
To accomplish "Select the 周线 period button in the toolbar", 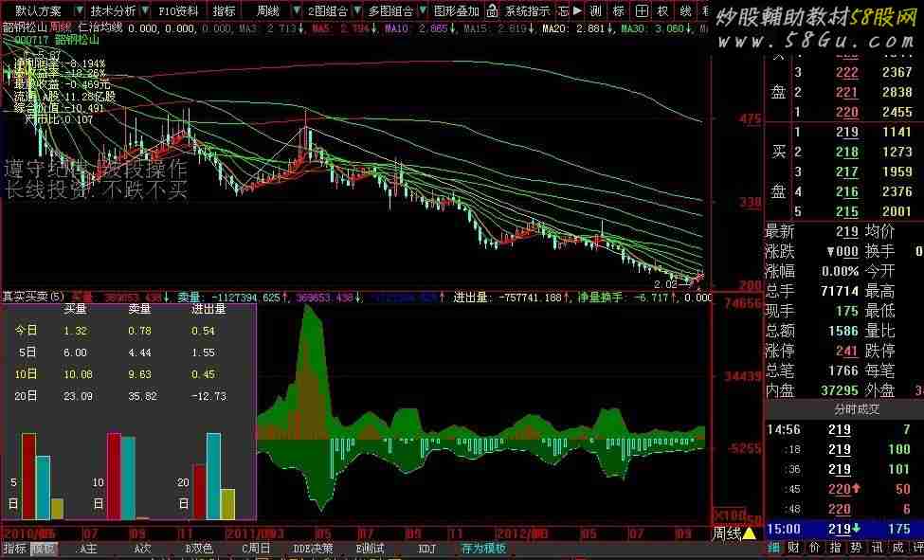I will pyautogui.click(x=268, y=10).
